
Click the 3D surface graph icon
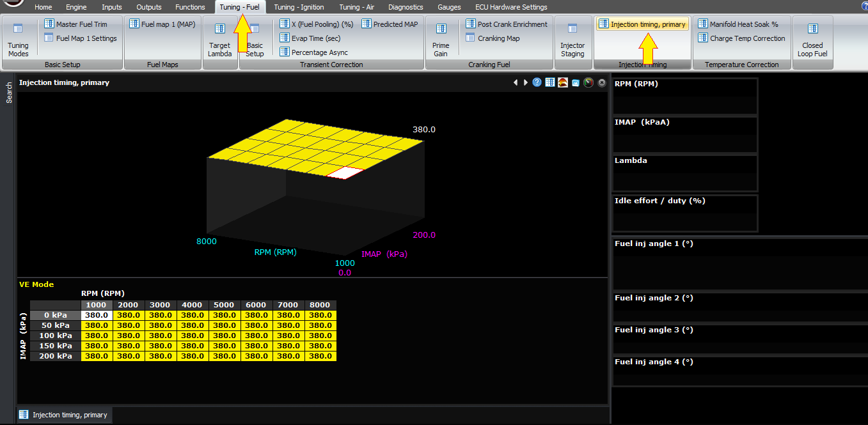(563, 82)
